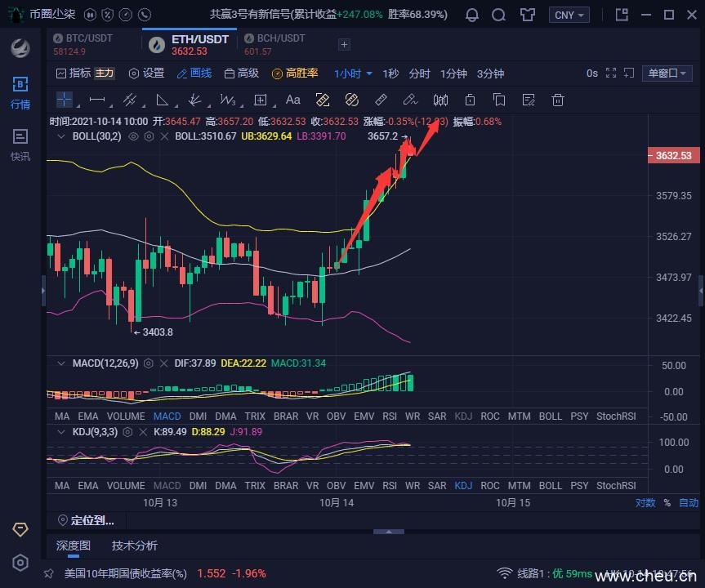
Task: Toggle 自动 auto scale
Action: (x=689, y=503)
